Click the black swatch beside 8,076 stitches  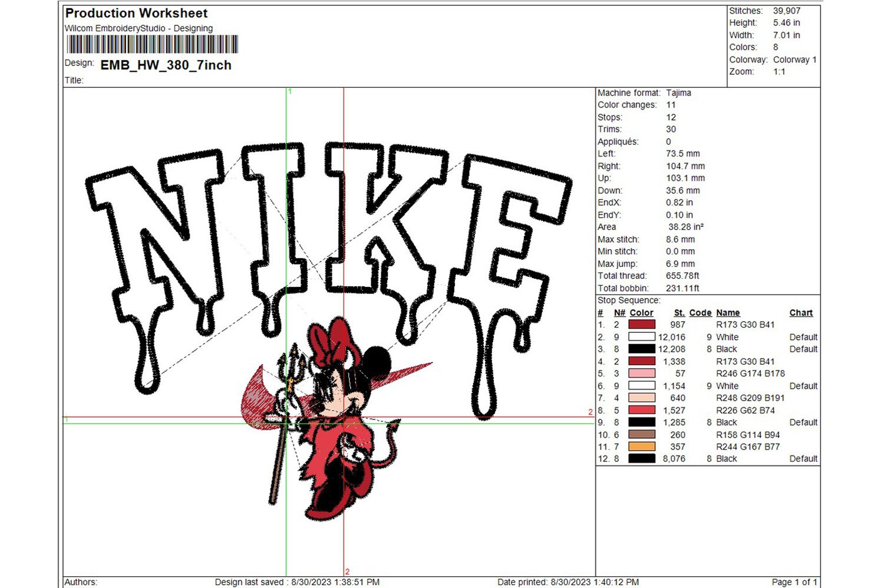pyautogui.click(x=642, y=458)
